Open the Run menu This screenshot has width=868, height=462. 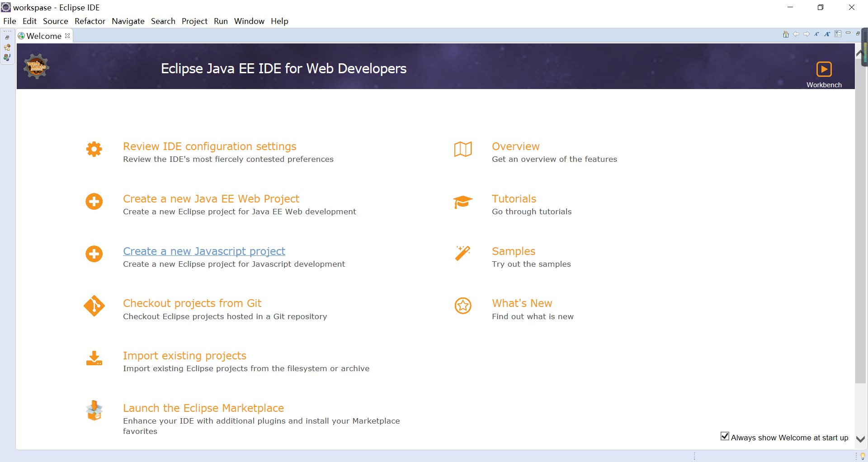(x=221, y=21)
